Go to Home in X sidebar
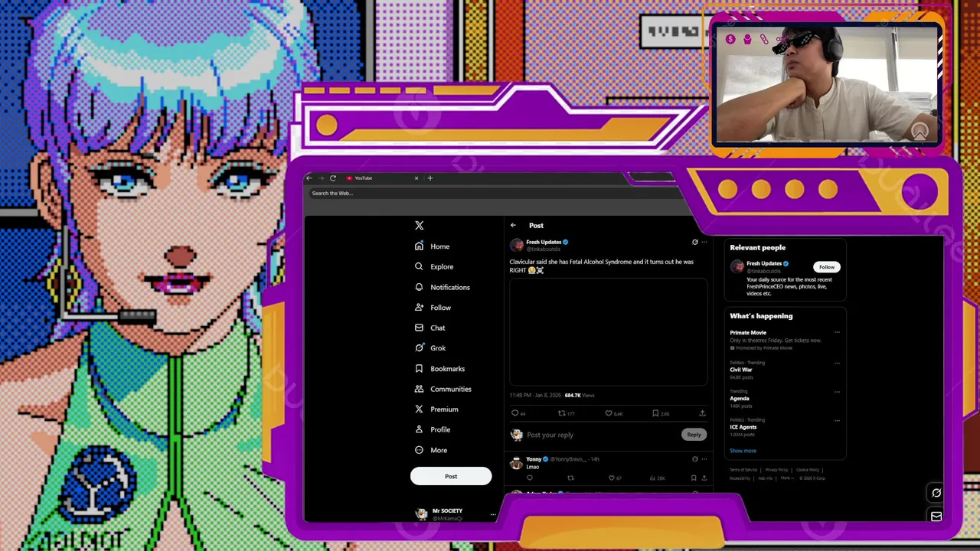Image resolution: width=980 pixels, height=551 pixels. [x=433, y=246]
